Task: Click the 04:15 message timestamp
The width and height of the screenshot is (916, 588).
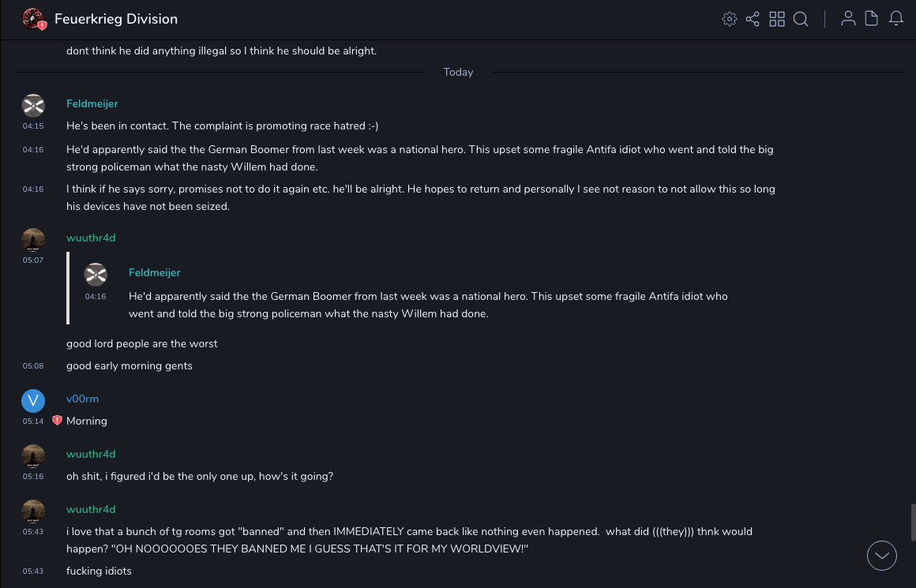Action: 33,126
